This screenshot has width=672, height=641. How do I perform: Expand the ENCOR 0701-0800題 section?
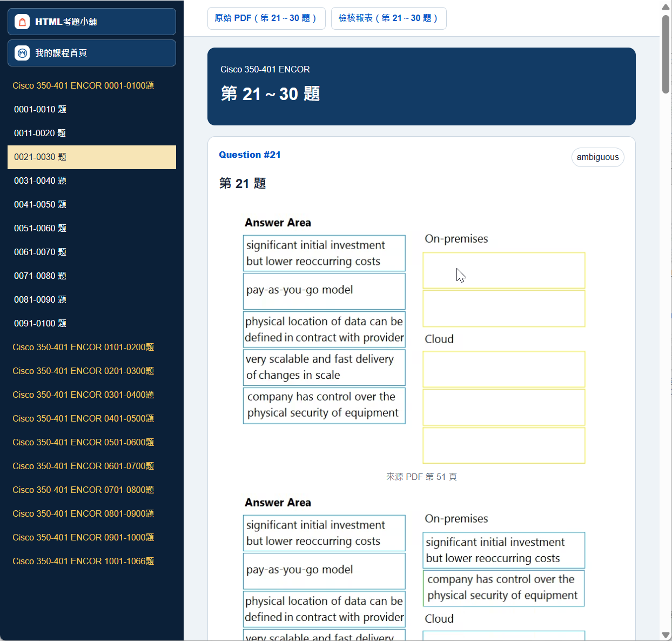coord(83,490)
